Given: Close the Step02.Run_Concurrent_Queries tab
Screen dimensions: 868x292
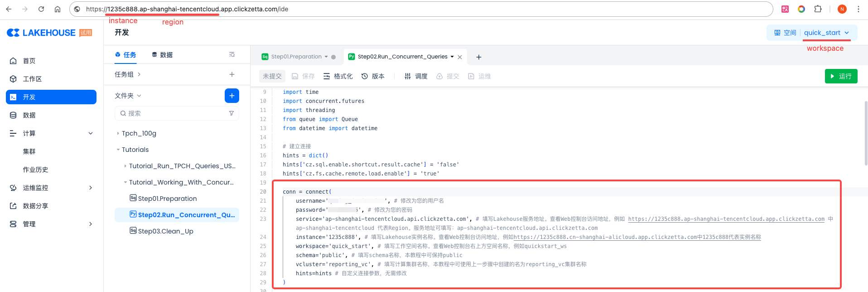Looking at the screenshot, I should click(x=460, y=57).
